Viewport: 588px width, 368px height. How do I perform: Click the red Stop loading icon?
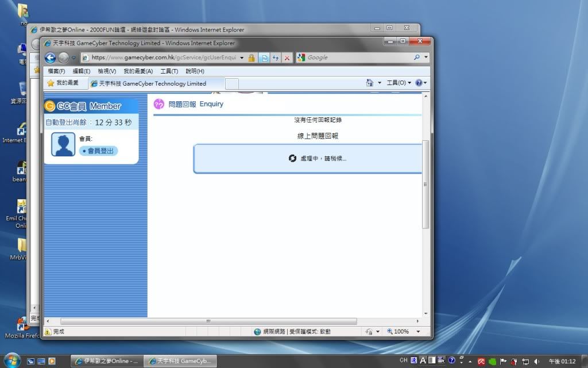[x=287, y=58]
